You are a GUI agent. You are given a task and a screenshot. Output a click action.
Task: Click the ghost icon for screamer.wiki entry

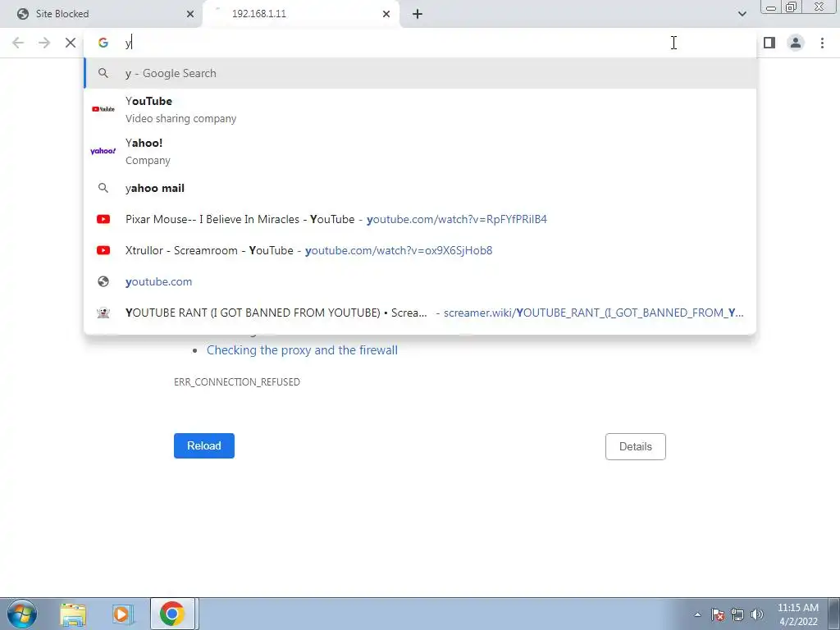(103, 313)
